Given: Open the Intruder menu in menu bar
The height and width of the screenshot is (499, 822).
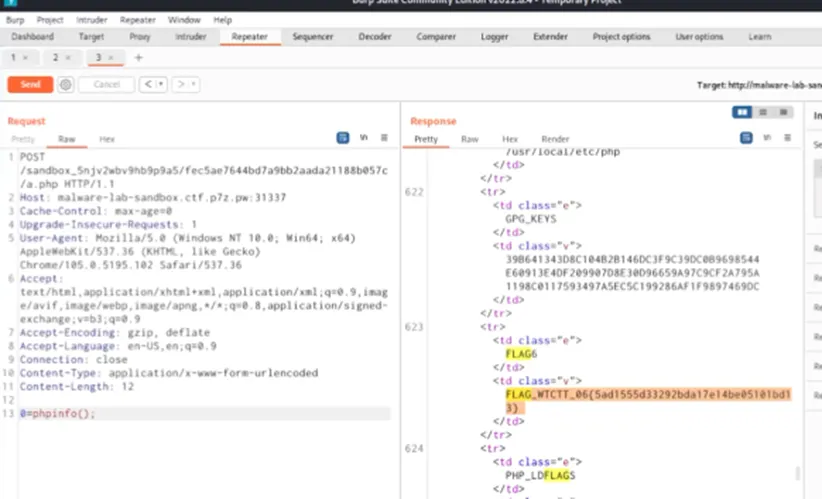Looking at the screenshot, I should pyautogui.click(x=92, y=20).
